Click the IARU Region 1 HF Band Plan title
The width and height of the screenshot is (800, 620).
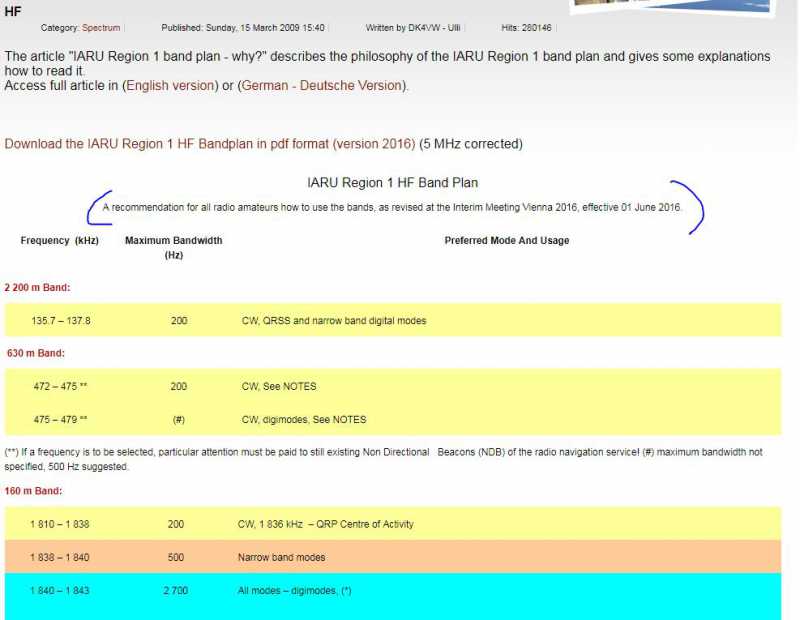[392, 183]
